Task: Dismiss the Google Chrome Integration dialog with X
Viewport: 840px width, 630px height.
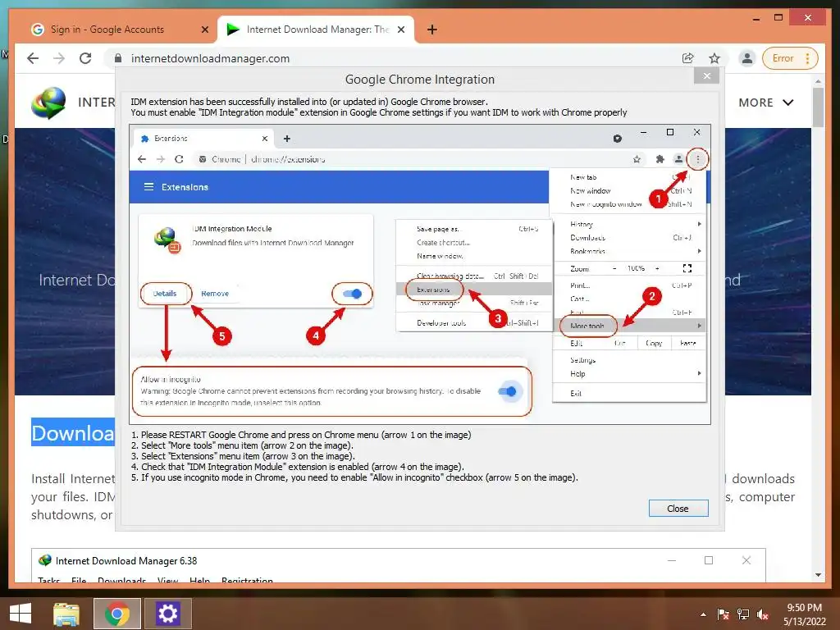Action: click(x=706, y=75)
